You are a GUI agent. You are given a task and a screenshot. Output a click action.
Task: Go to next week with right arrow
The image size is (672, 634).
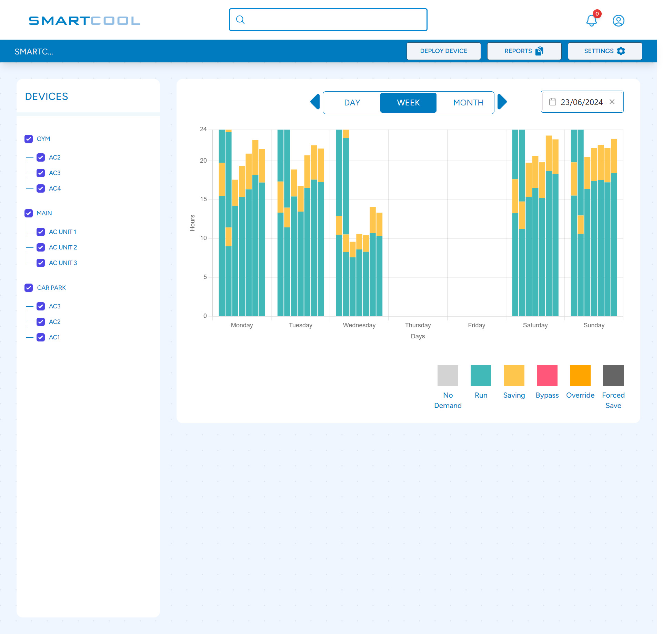point(502,102)
